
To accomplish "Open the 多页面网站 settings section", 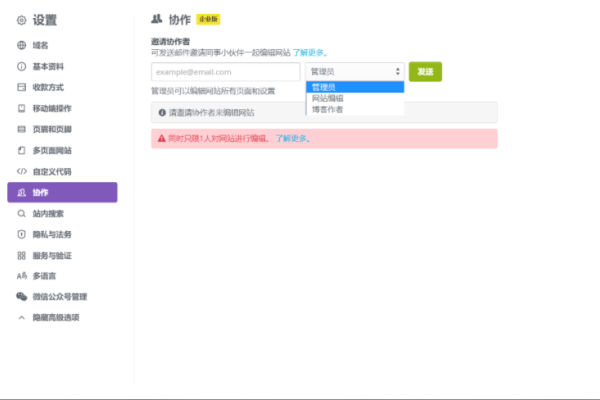I will pos(52,150).
